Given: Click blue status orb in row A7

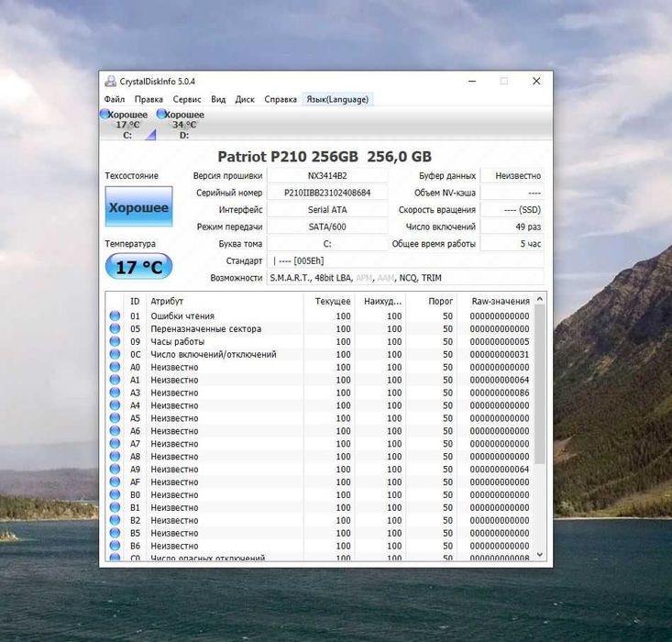Looking at the screenshot, I should 115,444.
